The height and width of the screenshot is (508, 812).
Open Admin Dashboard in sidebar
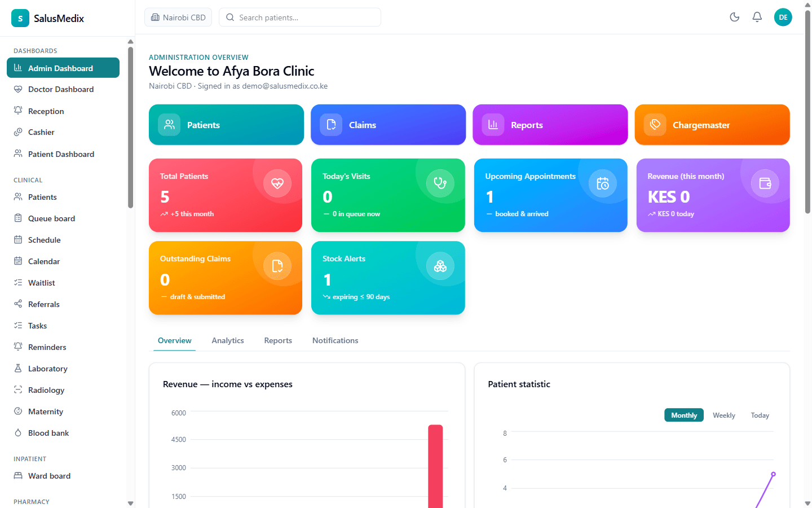click(63, 68)
